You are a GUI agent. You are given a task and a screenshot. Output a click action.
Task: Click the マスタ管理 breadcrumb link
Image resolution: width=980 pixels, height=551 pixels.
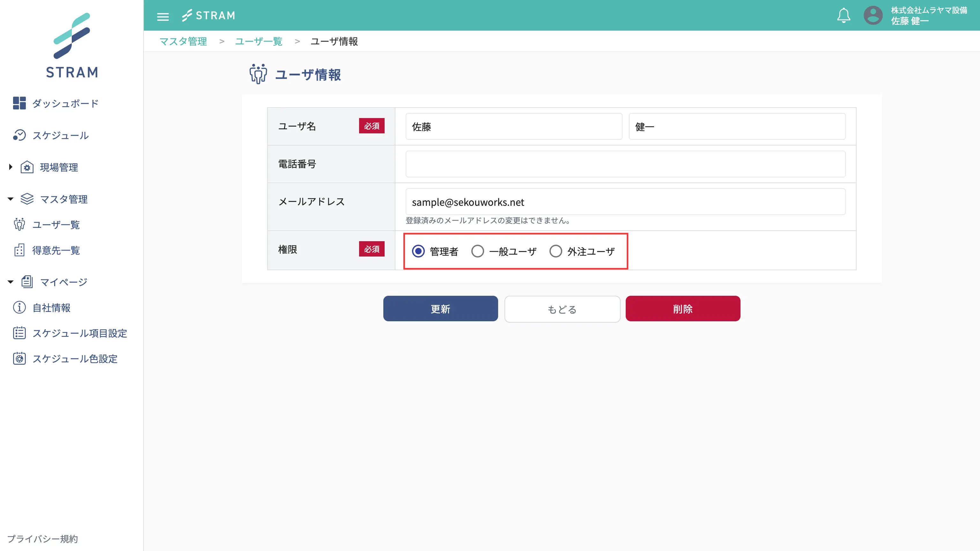pyautogui.click(x=183, y=41)
